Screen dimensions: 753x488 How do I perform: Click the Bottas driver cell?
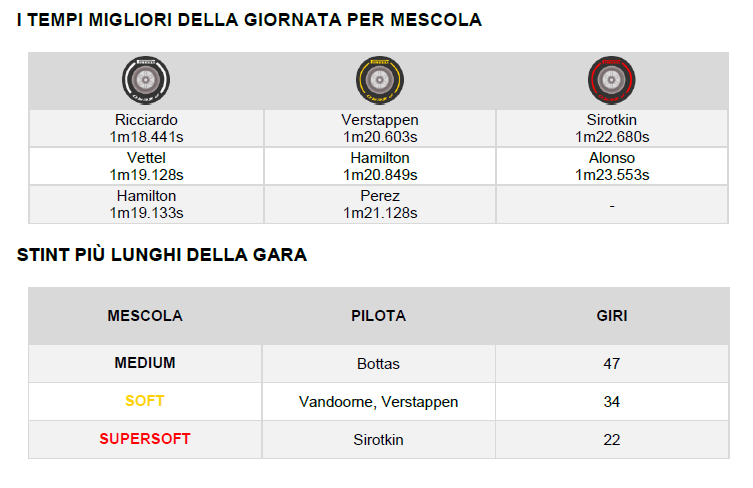(378, 363)
